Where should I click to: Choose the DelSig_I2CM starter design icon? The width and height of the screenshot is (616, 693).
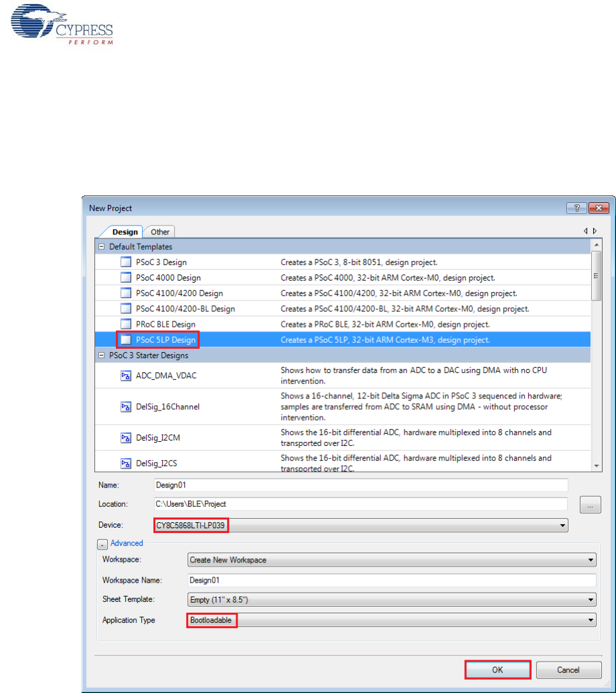[126, 437]
